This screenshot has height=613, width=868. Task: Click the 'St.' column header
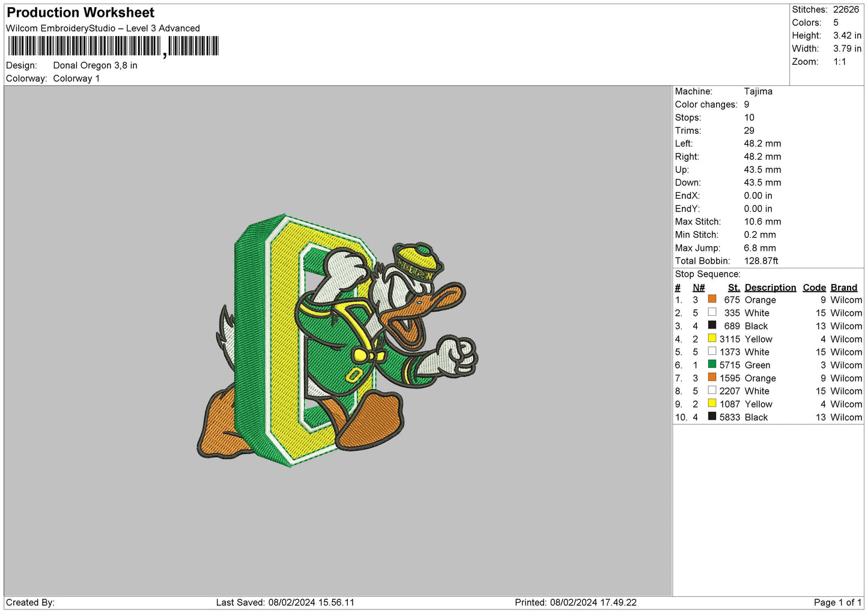[733, 288]
